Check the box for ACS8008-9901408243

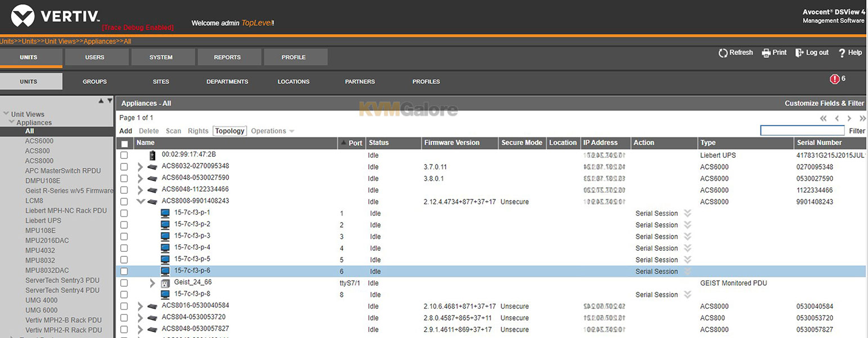point(124,202)
